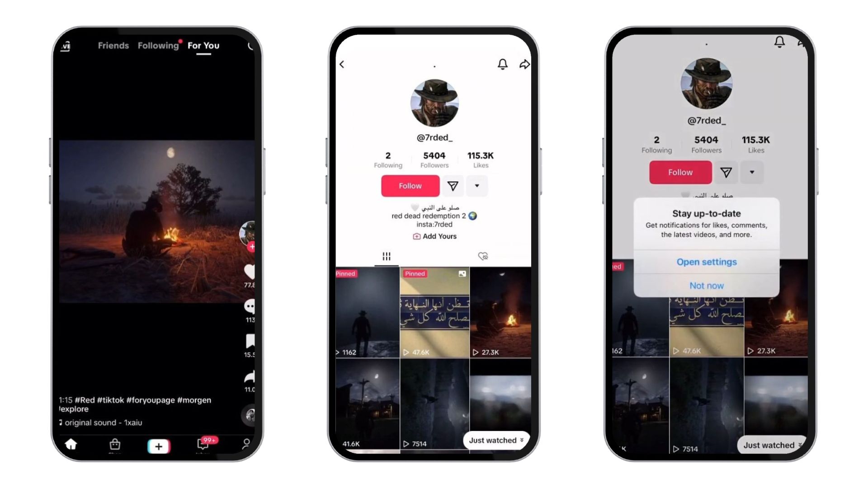The width and height of the screenshot is (868, 488).
Task: Tap the grid view icon on profile tab bar
Action: pos(387,256)
